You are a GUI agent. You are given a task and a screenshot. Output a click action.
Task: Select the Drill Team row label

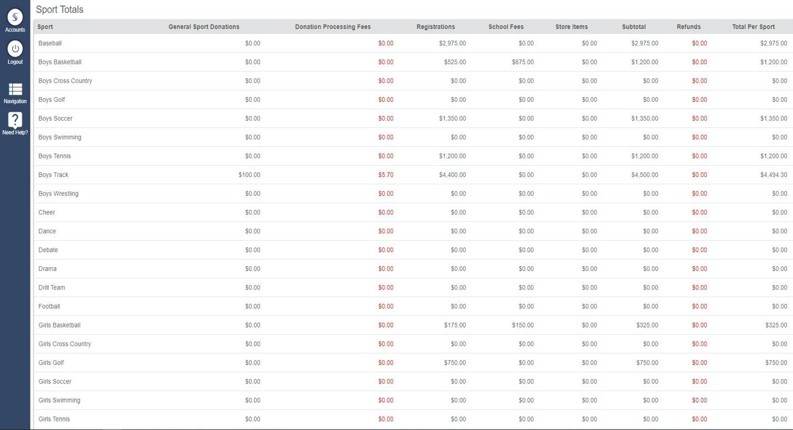[52, 287]
